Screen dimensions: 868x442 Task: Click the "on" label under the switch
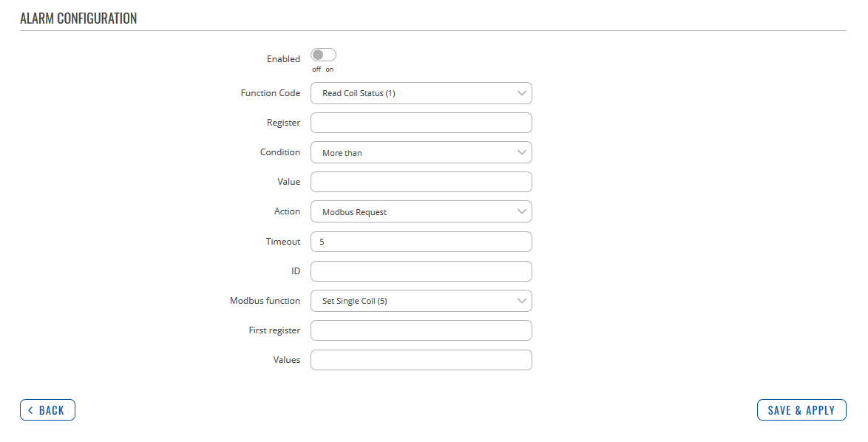[x=330, y=69]
